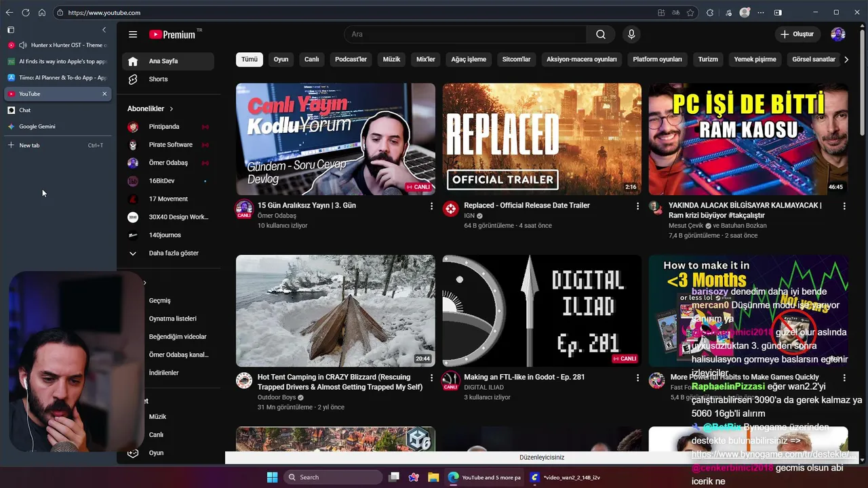Open Pirate Software subscription channel

168,145
